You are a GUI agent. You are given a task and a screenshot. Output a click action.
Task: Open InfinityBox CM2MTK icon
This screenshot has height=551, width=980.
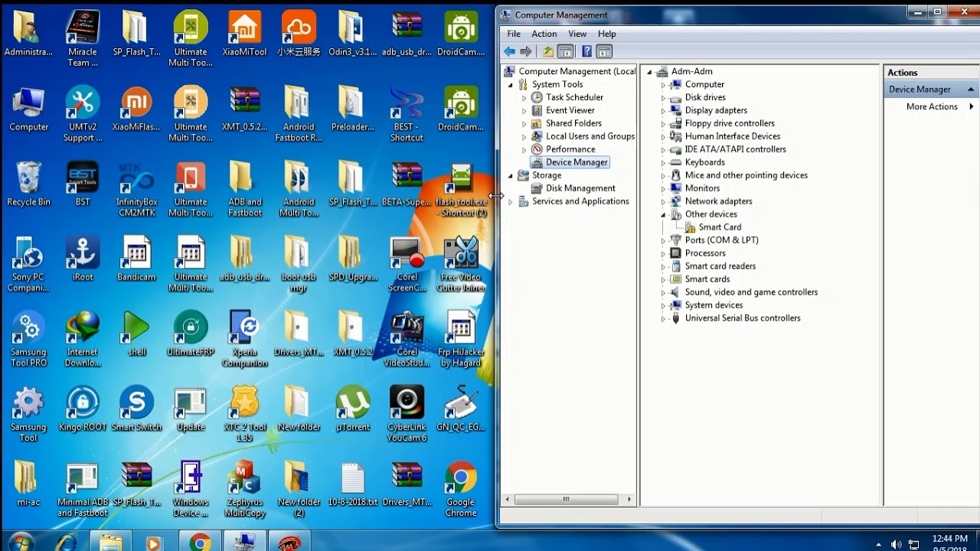136,189
